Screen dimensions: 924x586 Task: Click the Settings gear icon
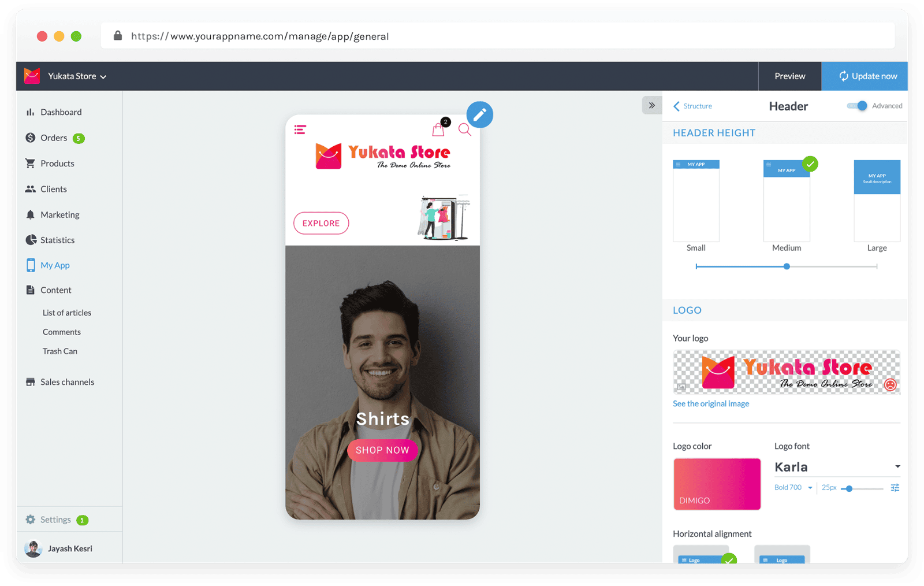click(x=31, y=519)
